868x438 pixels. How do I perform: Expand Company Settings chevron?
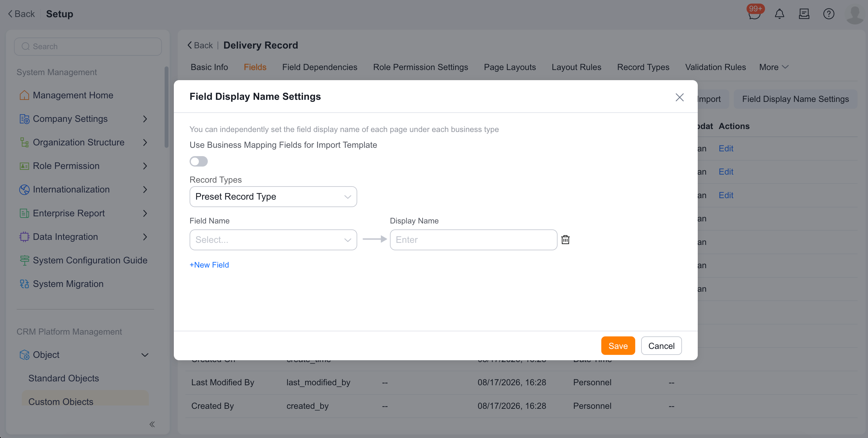coord(145,119)
